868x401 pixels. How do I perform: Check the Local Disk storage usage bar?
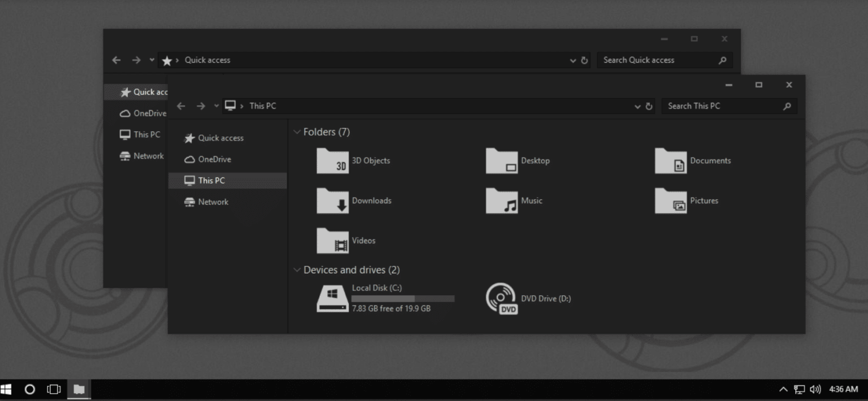click(403, 298)
